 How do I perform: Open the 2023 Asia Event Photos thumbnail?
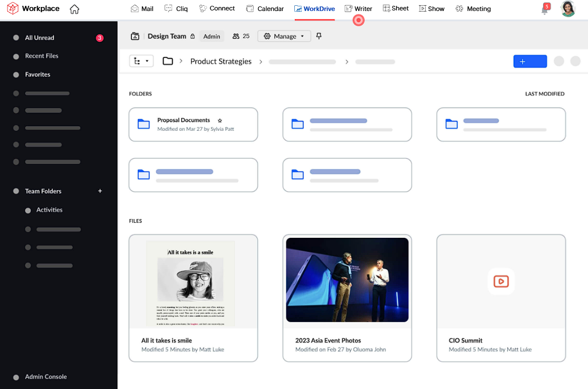point(347,280)
